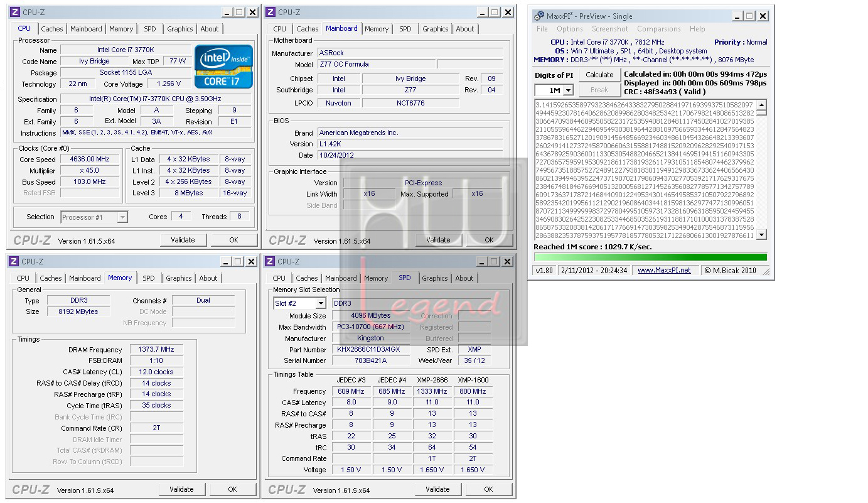Click the Memory size 8192 MBytes field
The height and width of the screenshot is (503, 868).
pos(78,311)
